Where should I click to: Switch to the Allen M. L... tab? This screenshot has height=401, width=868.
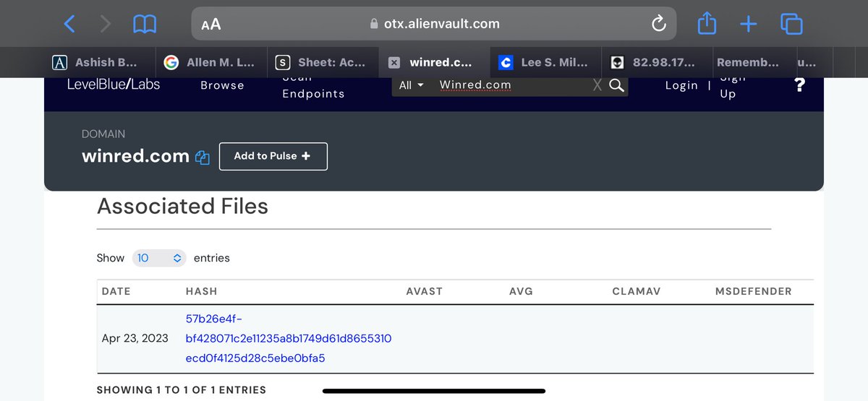[213, 63]
